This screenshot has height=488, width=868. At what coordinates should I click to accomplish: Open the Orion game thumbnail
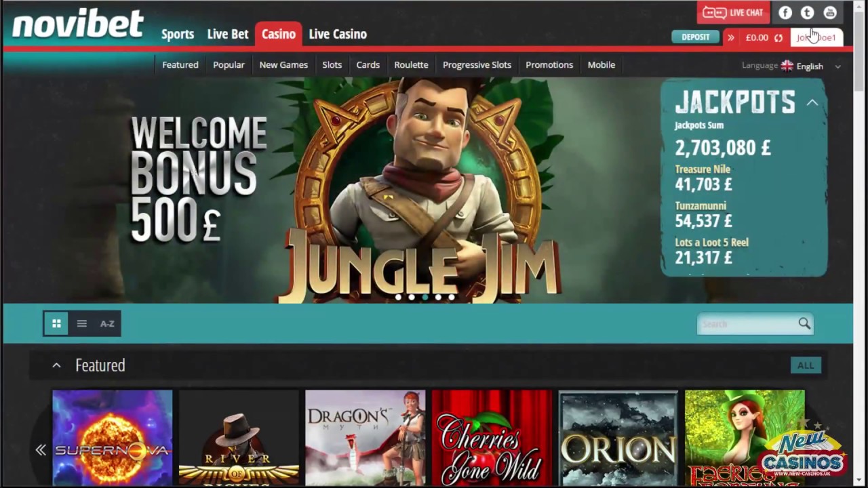tap(618, 437)
